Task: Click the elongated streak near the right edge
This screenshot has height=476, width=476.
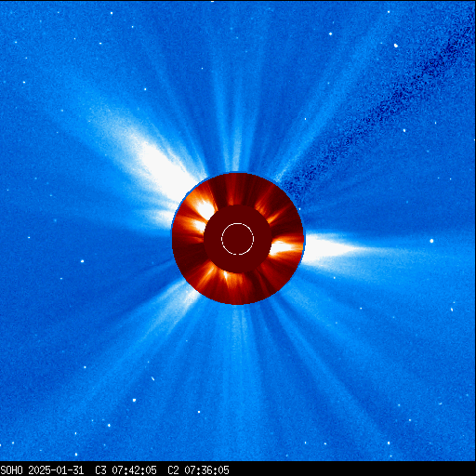Action: click(452, 310)
